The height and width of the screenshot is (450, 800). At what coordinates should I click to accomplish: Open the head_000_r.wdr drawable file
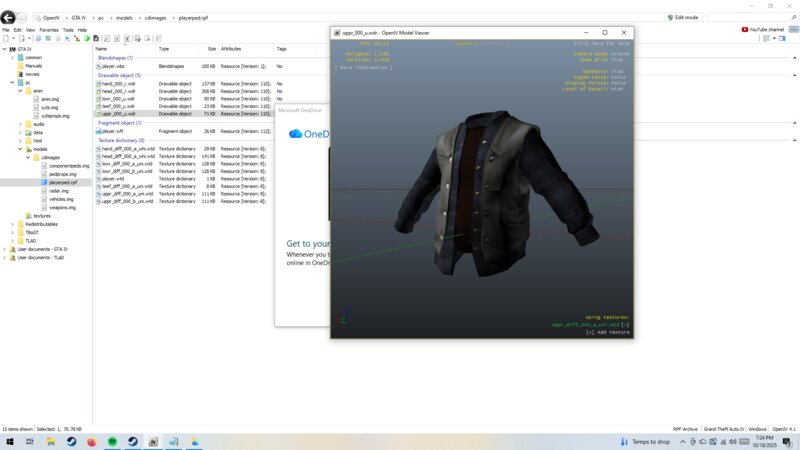click(x=118, y=91)
